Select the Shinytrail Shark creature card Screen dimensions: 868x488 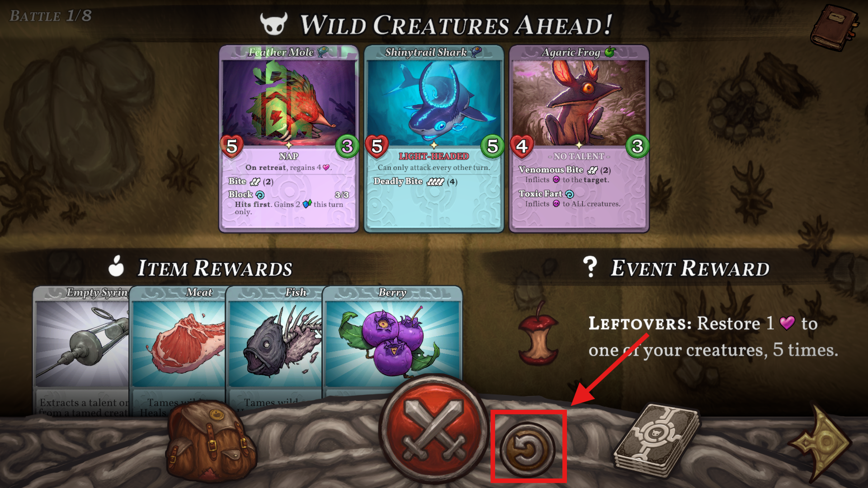click(x=434, y=139)
